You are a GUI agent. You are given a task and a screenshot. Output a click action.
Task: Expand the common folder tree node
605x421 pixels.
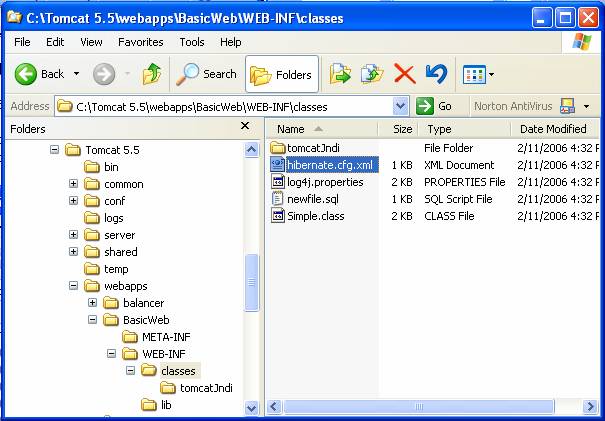click(x=73, y=184)
